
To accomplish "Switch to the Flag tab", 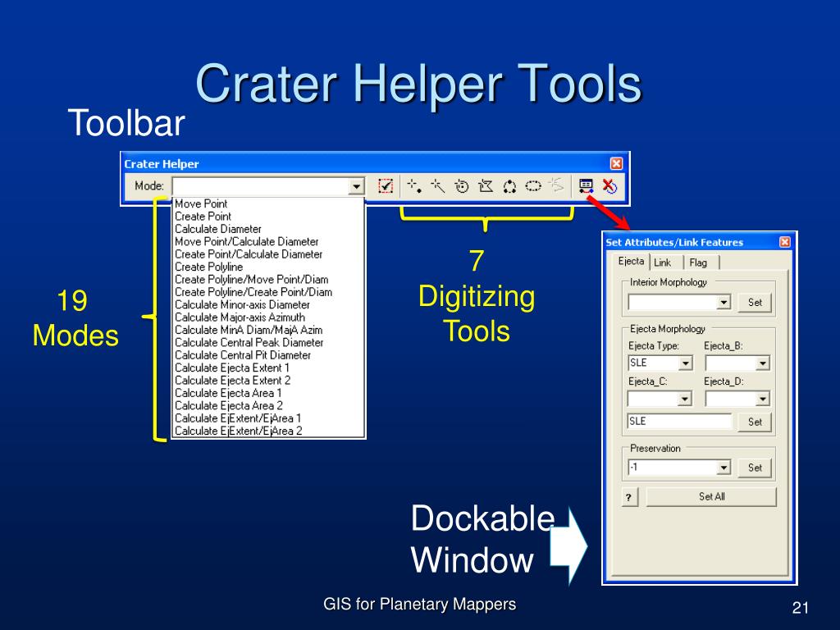I will (x=698, y=262).
